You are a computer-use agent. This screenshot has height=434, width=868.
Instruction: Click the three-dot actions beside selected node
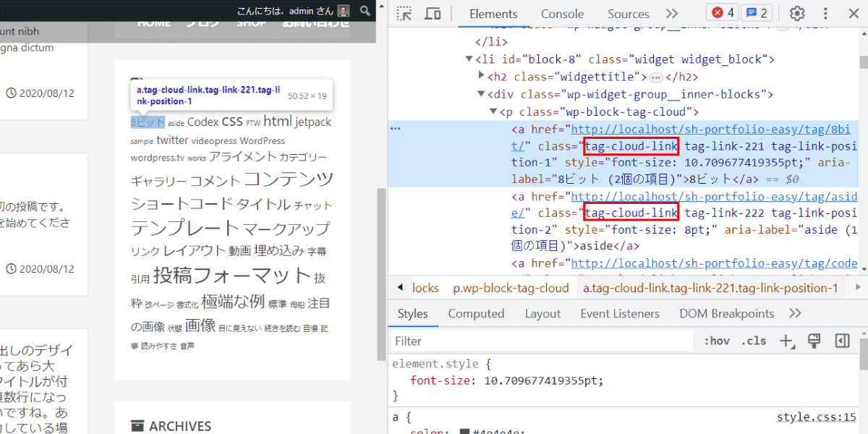point(395,129)
